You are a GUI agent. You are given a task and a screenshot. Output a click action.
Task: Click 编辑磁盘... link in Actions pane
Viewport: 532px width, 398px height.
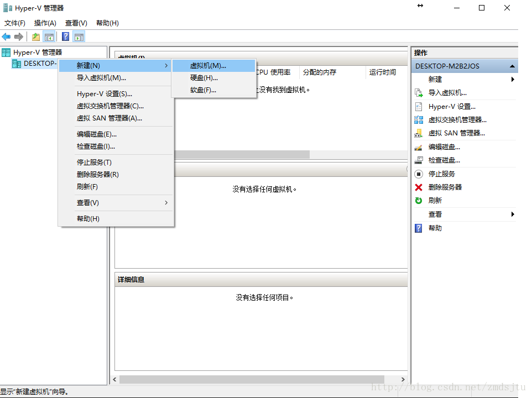pyautogui.click(x=444, y=147)
